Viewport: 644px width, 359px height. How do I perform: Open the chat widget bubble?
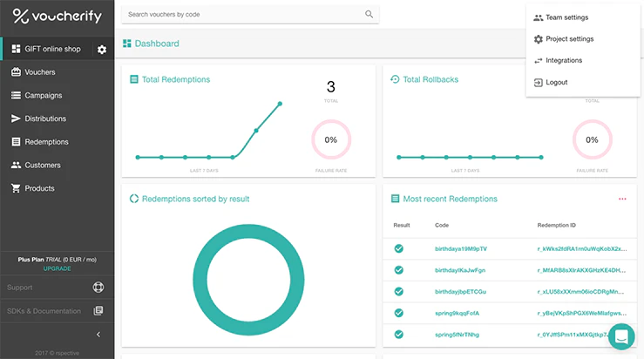(621, 337)
